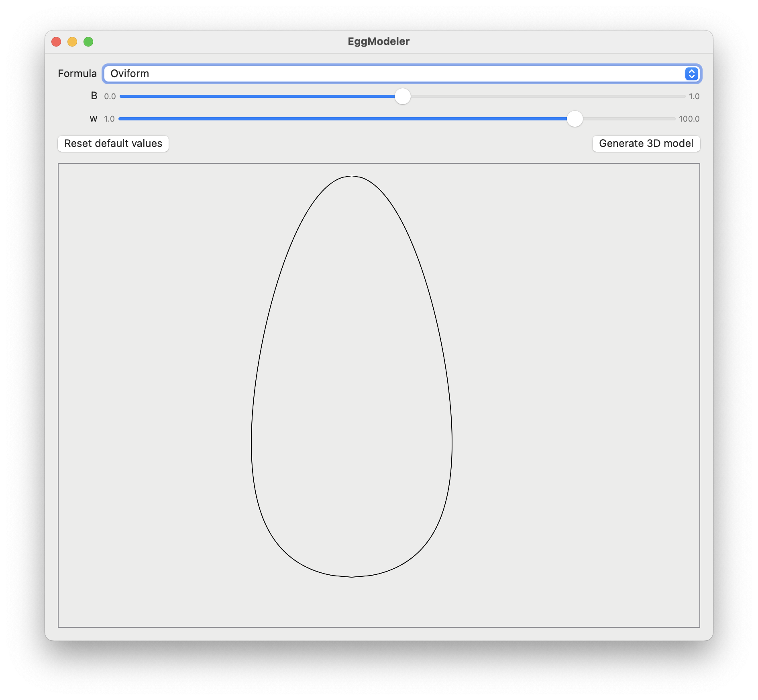The width and height of the screenshot is (758, 700).
Task: Select the w parameter label
Action: 93,119
